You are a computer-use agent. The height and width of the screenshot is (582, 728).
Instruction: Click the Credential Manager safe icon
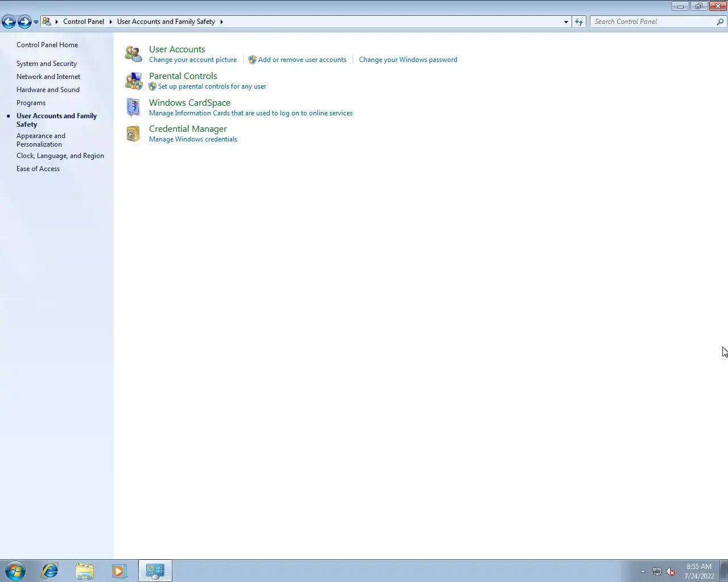point(133,134)
